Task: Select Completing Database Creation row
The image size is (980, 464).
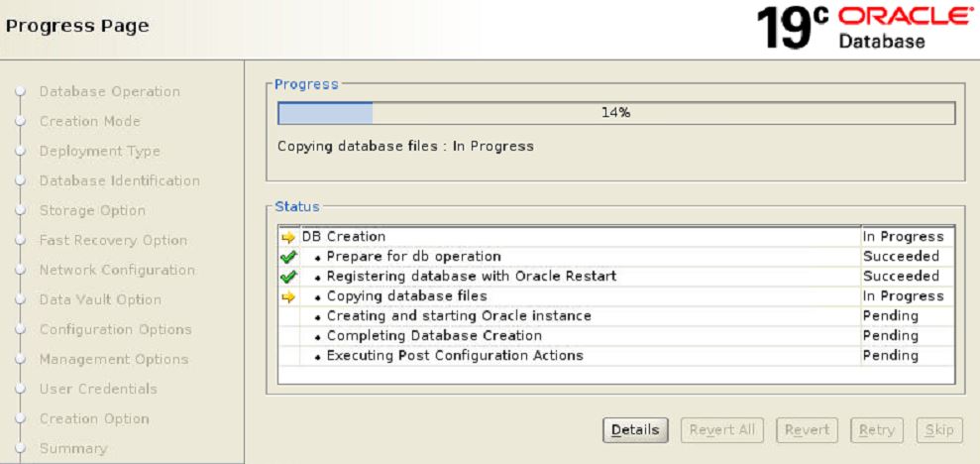Action: point(434,336)
